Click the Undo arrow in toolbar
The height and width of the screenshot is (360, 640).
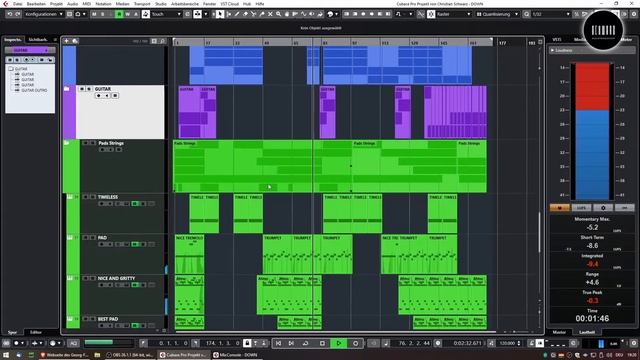pyautogui.click(x=10, y=14)
